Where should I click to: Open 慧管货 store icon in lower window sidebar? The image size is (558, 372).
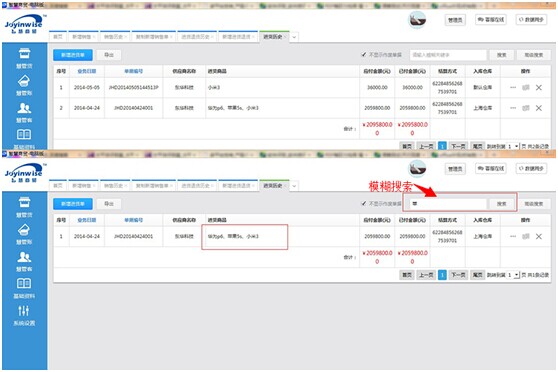click(24, 203)
